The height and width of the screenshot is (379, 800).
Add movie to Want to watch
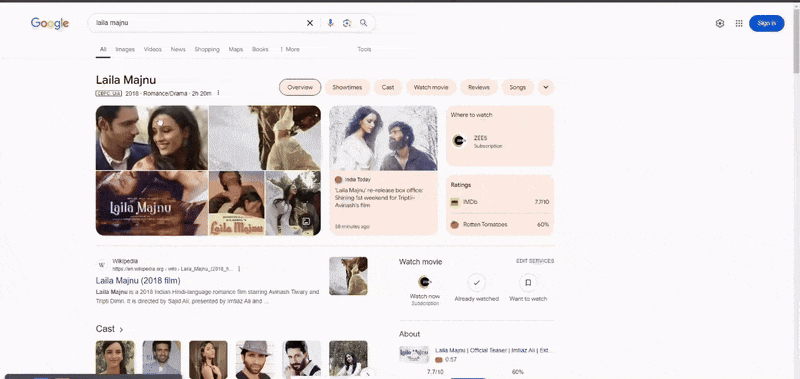tap(528, 283)
